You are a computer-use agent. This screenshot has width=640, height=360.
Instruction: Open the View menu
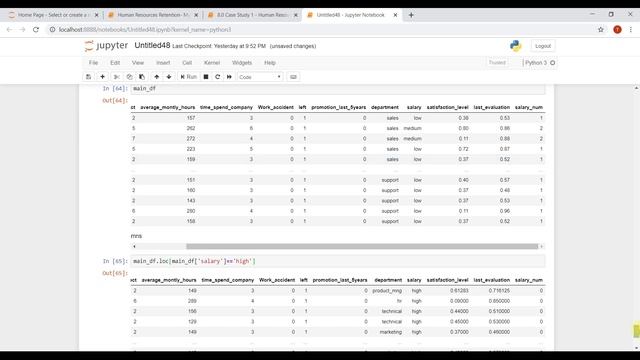tap(138, 63)
